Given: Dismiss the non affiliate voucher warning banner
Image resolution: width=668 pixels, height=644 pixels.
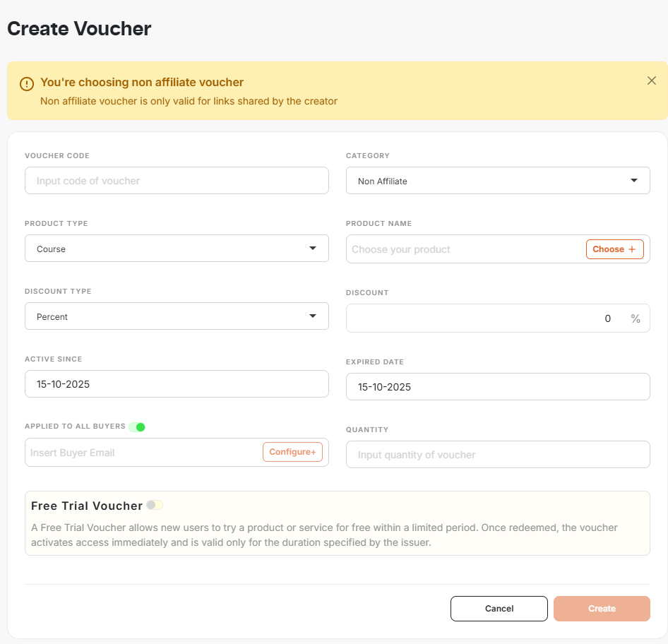Looking at the screenshot, I should click(x=651, y=80).
